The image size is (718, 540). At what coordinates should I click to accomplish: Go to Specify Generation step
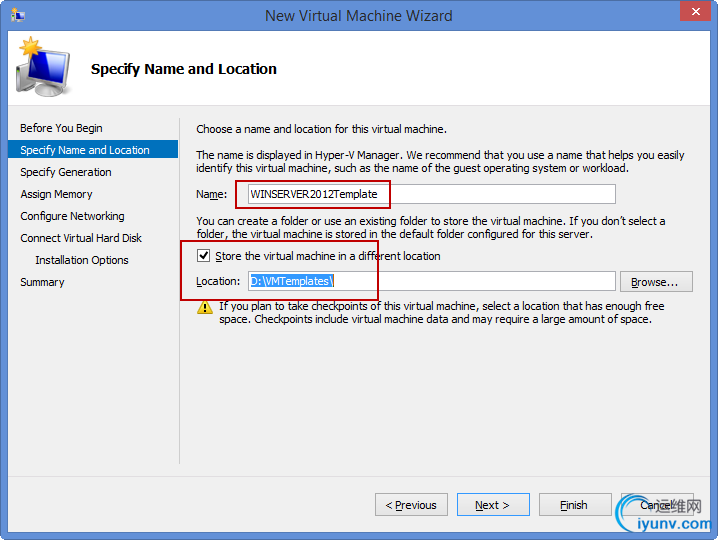(x=66, y=172)
